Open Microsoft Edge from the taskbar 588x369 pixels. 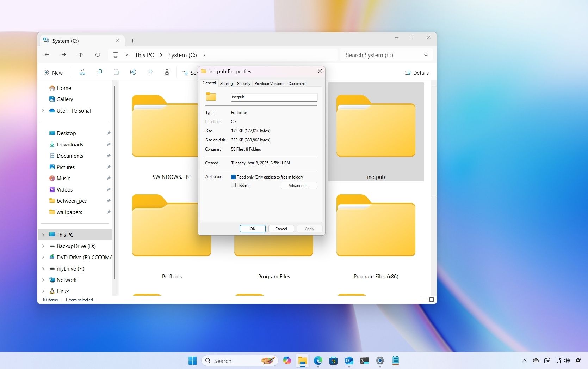[318, 361]
